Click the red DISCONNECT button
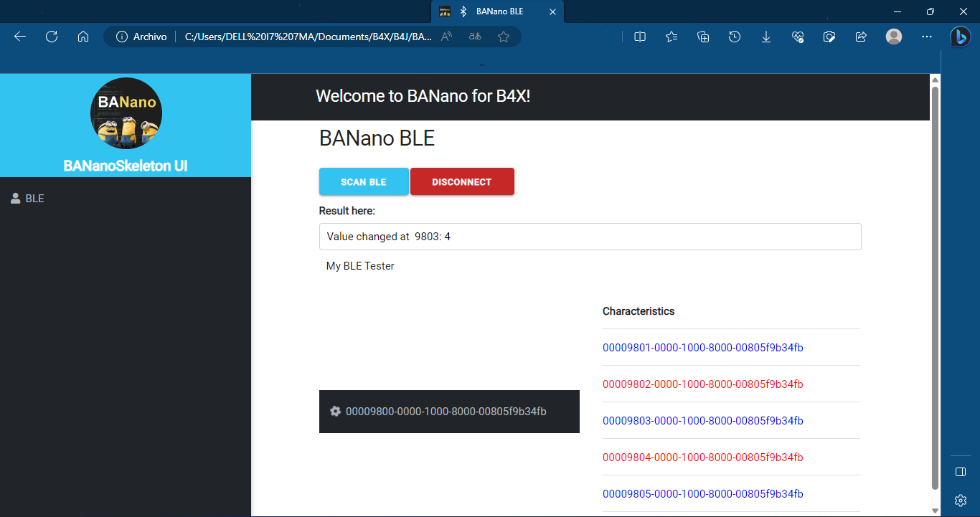This screenshot has height=517, width=980. click(462, 181)
